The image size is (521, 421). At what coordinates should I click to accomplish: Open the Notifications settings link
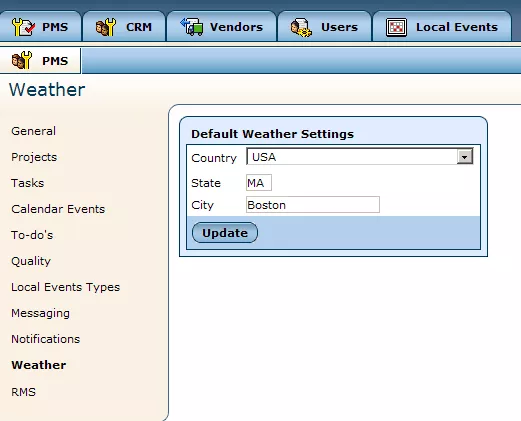46,339
